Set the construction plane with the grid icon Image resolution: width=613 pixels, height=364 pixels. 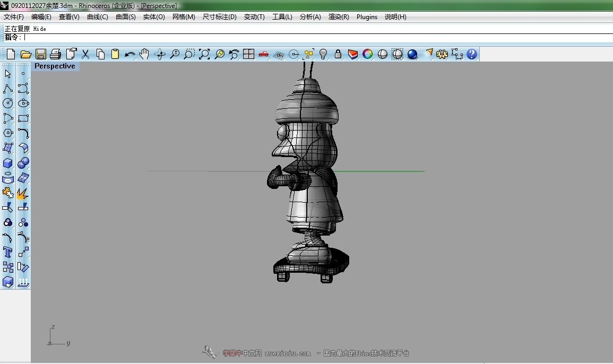coord(279,54)
